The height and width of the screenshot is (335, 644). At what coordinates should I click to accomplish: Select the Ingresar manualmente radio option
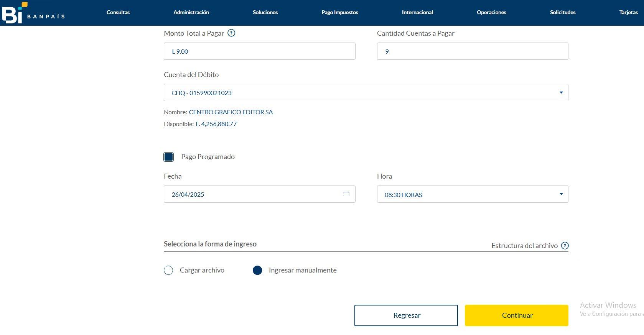coord(257,270)
